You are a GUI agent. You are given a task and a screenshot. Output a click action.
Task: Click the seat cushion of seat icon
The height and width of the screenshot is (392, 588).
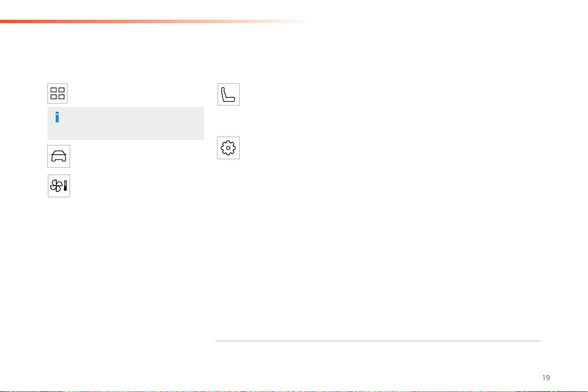pyautogui.click(x=229, y=99)
